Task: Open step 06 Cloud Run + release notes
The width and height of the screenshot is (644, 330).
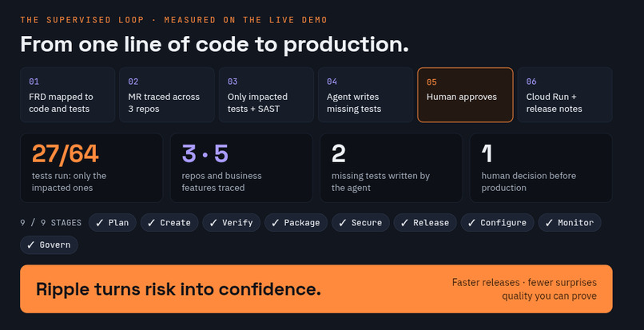Action: (x=565, y=94)
